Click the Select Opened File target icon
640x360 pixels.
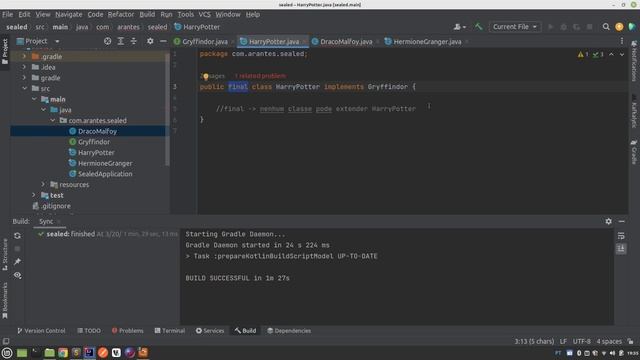click(x=107, y=41)
